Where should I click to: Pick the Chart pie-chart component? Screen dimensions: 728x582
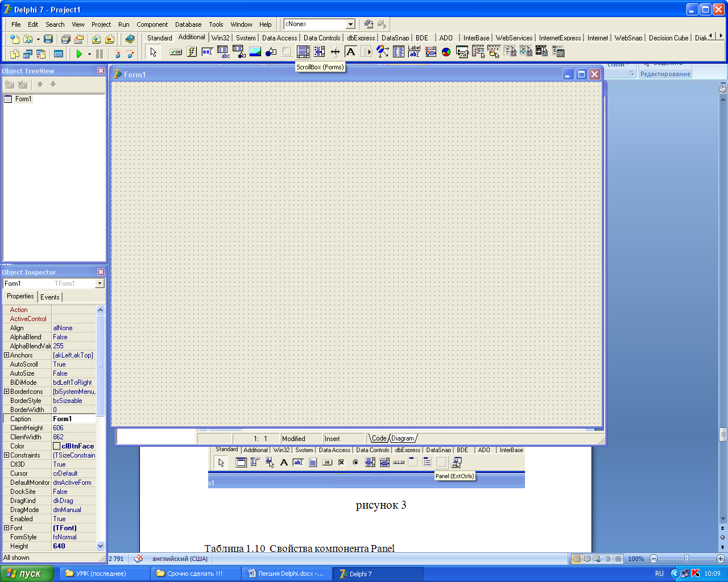[x=446, y=52]
